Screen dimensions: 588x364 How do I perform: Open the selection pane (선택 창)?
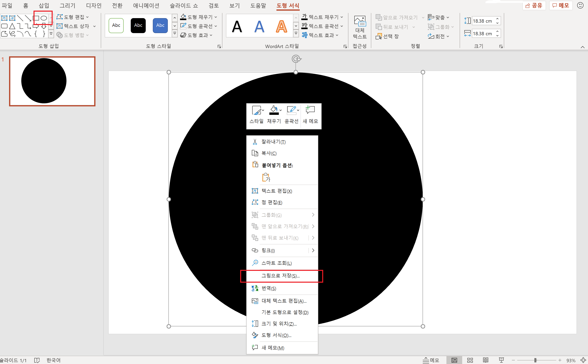tap(387, 36)
